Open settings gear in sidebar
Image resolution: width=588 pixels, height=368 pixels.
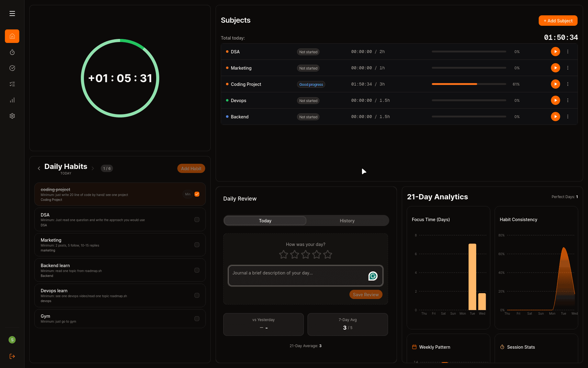12,116
